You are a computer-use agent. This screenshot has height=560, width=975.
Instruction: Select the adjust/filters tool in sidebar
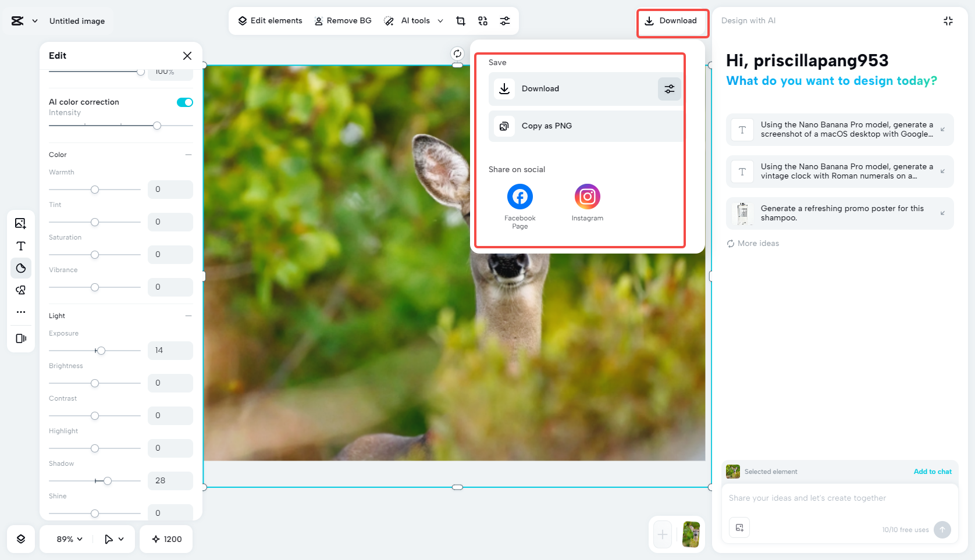(21, 268)
